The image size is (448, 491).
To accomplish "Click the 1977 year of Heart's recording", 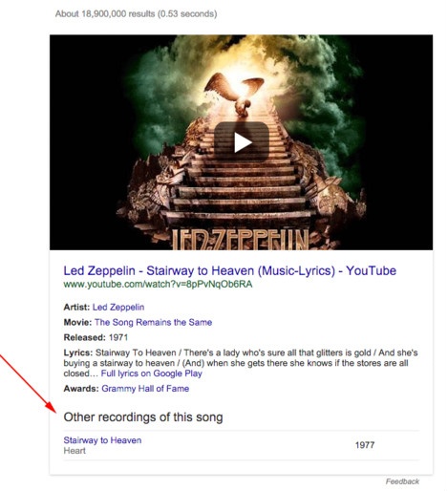I will [365, 445].
